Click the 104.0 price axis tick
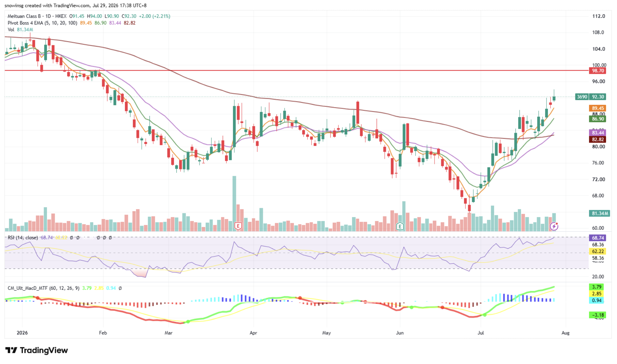617x364 pixels. coord(599,49)
